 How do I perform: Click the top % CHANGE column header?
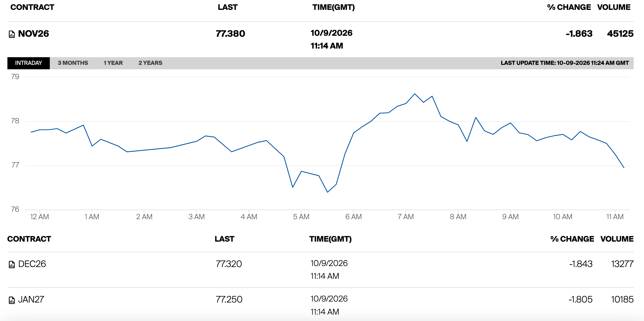(569, 7)
